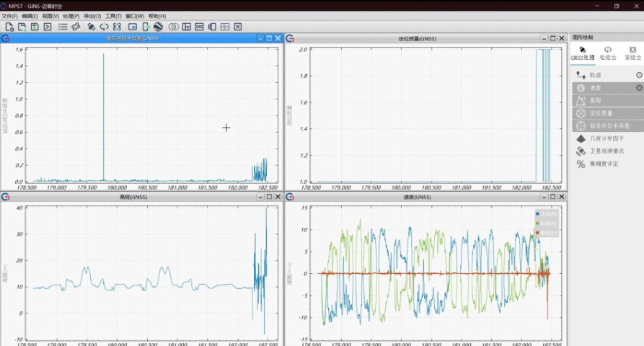Open the 工具(T) menu
The height and width of the screenshot is (346, 644).
pos(113,16)
